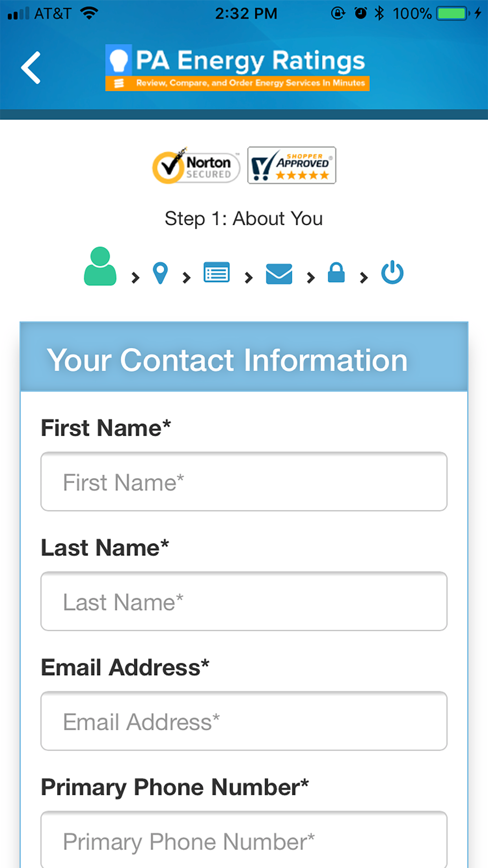Focus the First Name input field

[244, 482]
